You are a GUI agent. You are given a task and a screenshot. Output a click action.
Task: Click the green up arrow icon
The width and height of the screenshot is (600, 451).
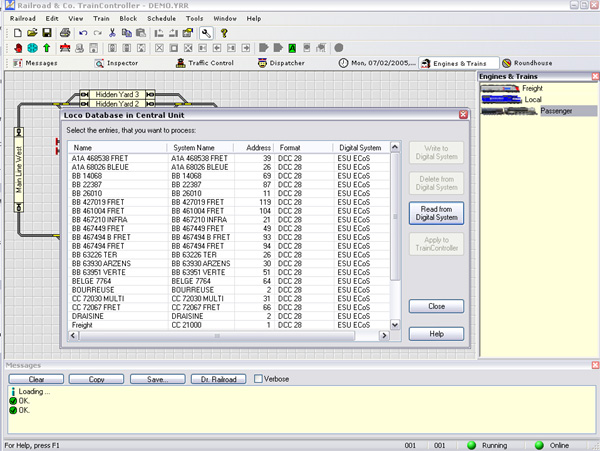[x=46, y=47]
